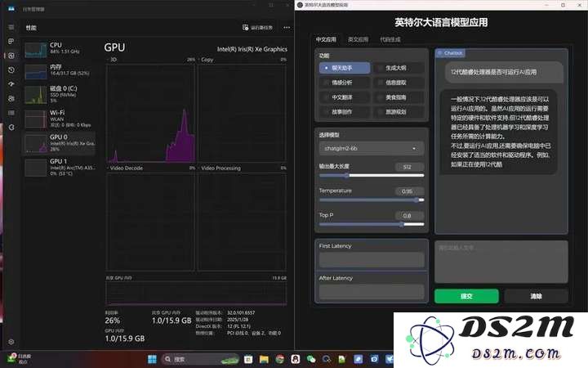
Task: Click Intel(R) Iris(R) Xe Graphics title text
Action: [252, 49]
